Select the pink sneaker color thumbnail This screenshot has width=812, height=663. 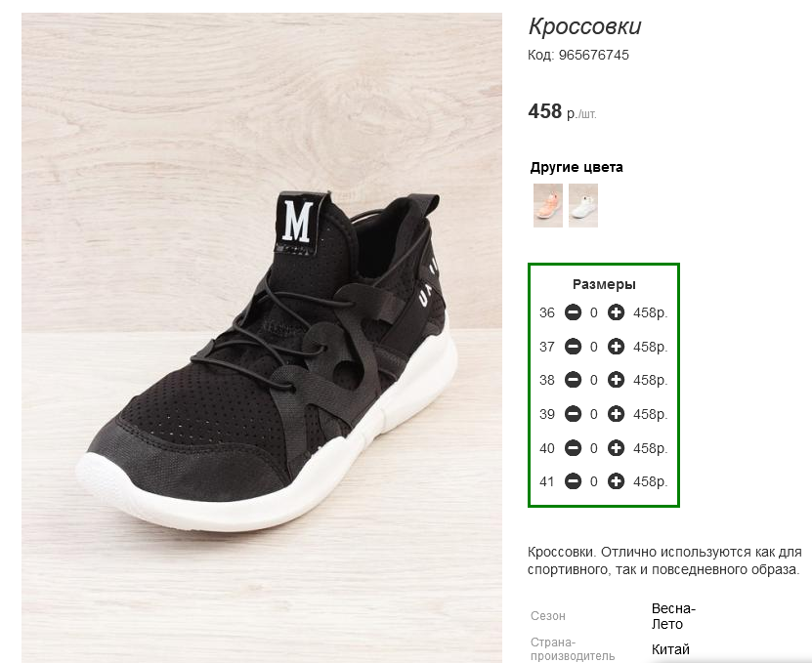click(x=548, y=205)
